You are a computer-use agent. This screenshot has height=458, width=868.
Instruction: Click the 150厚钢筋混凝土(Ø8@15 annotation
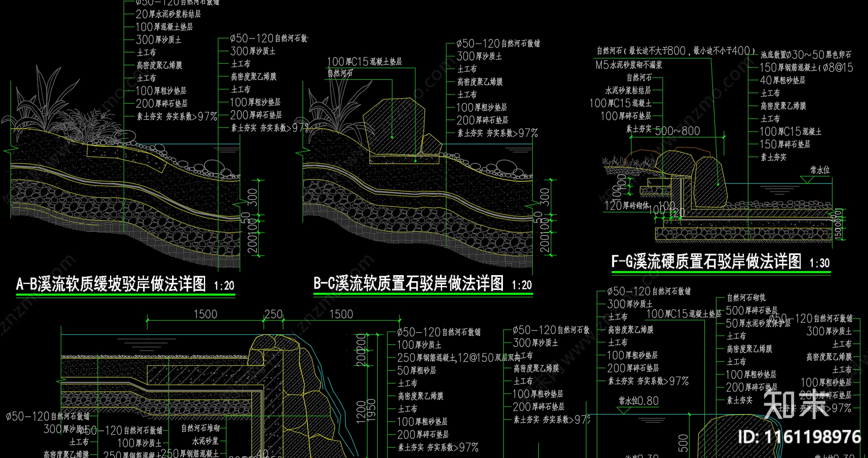pos(806,68)
